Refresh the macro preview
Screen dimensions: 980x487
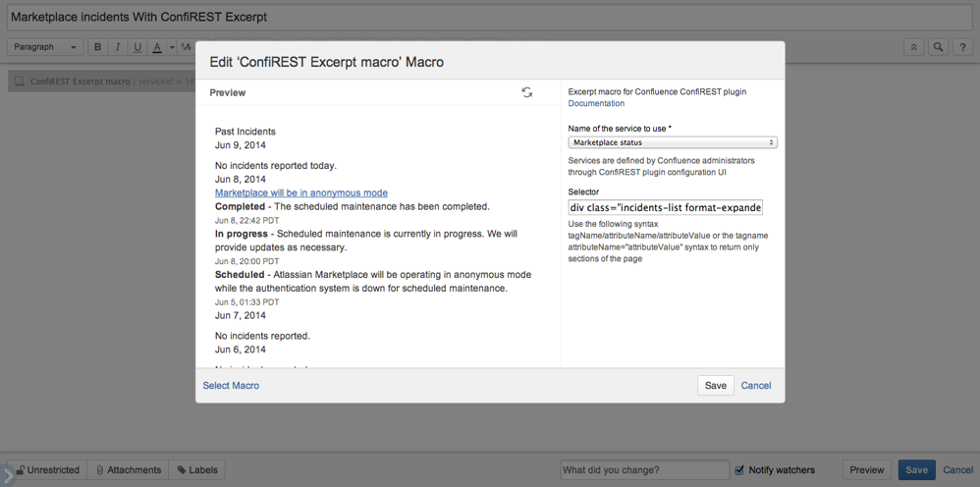526,92
